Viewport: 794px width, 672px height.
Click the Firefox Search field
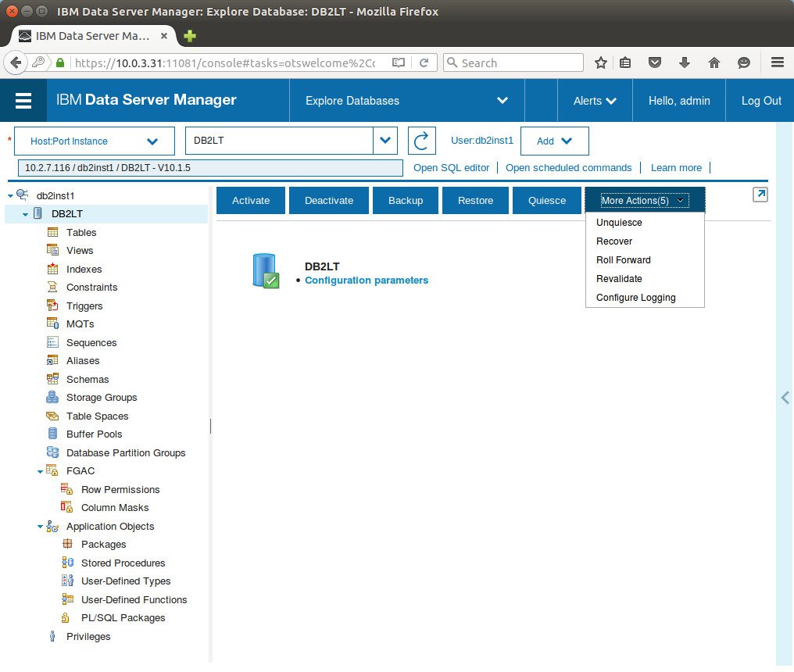tap(513, 63)
